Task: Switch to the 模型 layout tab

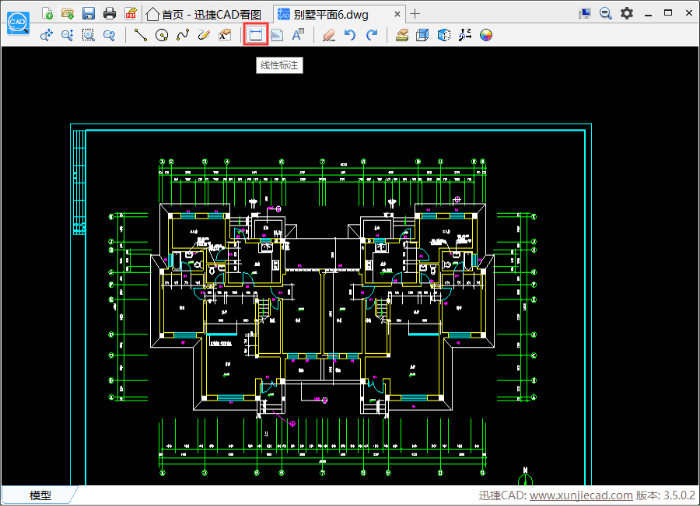Action: click(x=40, y=495)
